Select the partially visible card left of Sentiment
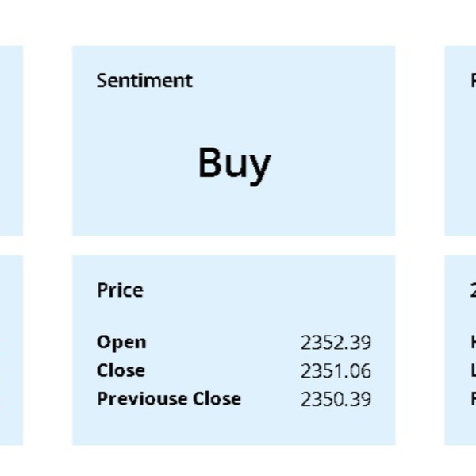The height and width of the screenshot is (476, 476). point(11,141)
